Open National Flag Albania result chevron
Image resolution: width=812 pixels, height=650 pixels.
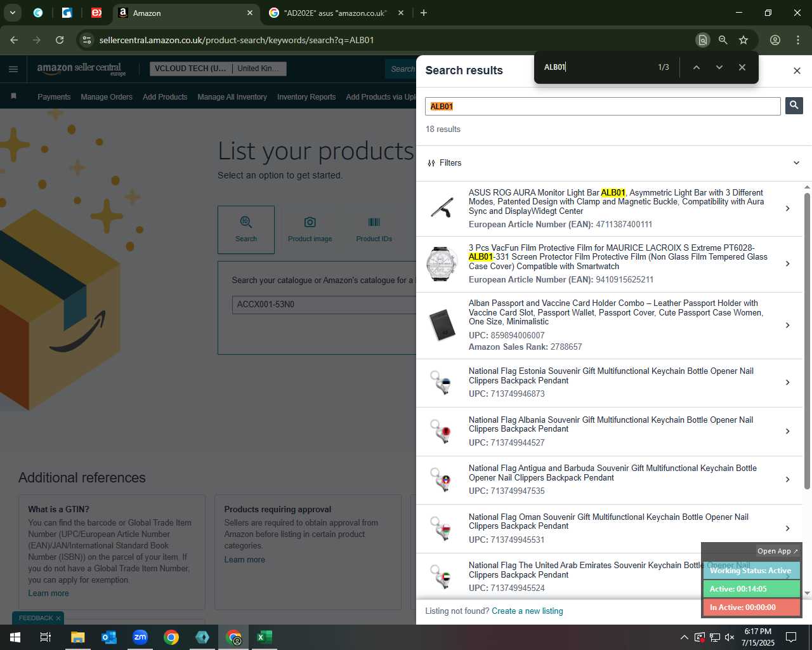[787, 431]
